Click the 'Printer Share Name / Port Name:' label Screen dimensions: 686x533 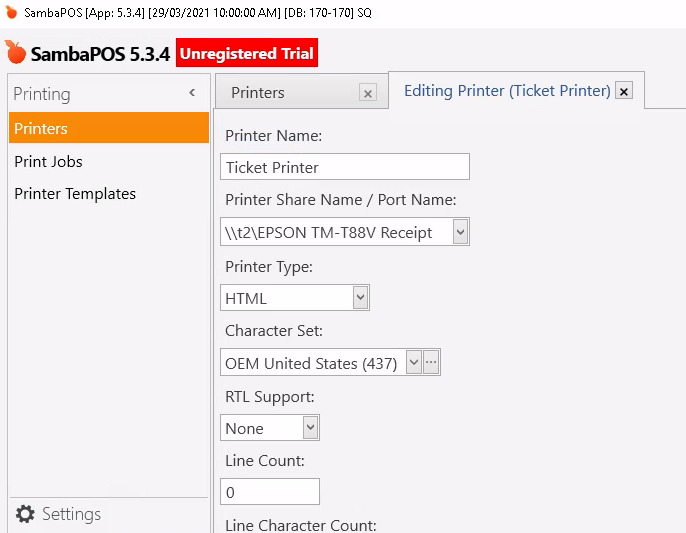pos(340,200)
